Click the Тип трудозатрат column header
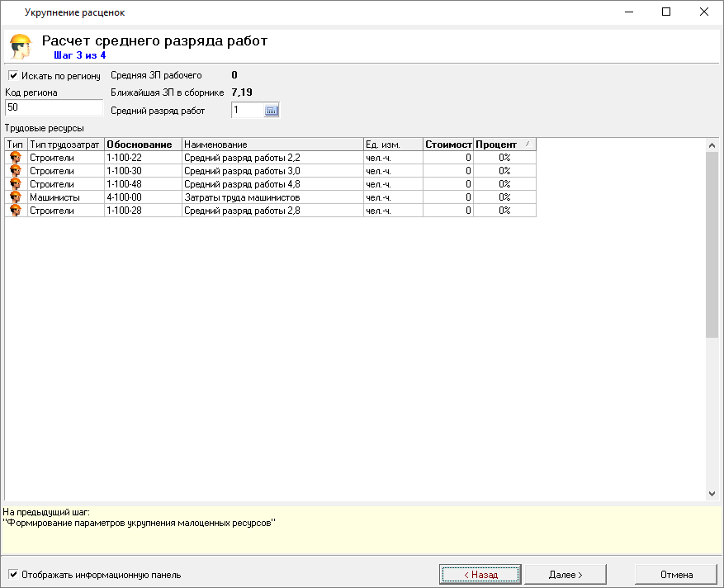724x588 pixels. click(x=65, y=145)
